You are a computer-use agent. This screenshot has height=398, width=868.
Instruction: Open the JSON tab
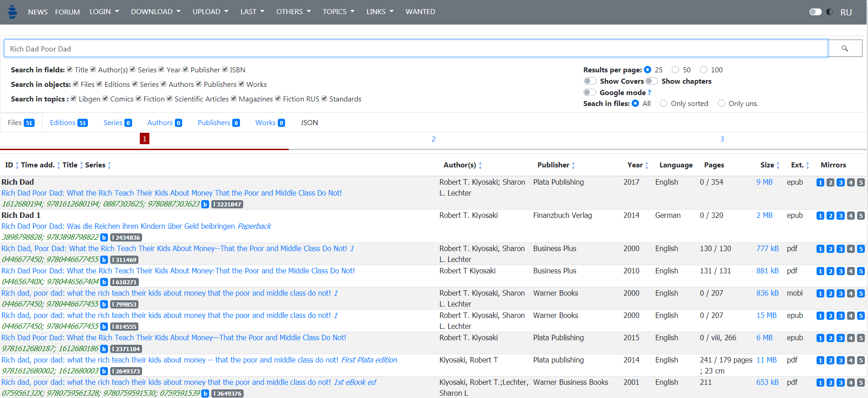coord(309,123)
